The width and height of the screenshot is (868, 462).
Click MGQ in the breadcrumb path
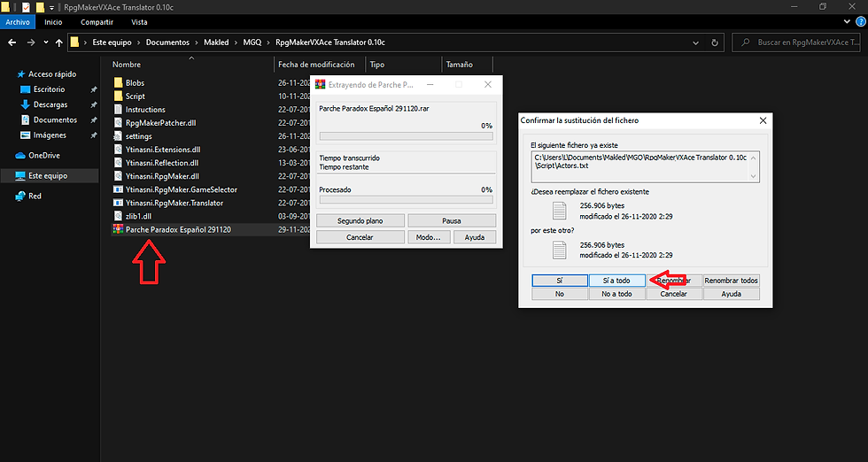pyautogui.click(x=252, y=42)
